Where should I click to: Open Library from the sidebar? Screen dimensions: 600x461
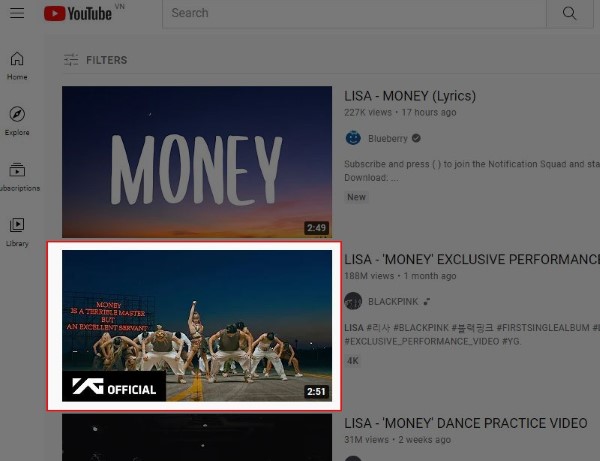17,232
